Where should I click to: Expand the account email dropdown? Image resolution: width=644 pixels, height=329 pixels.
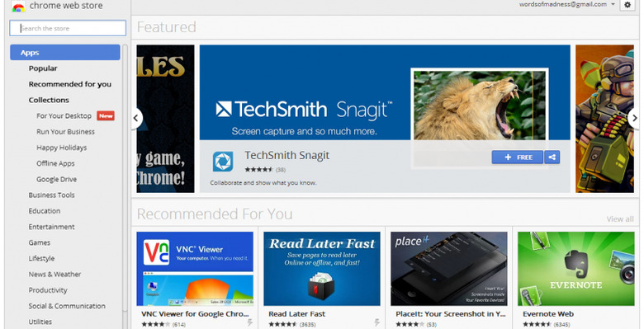(613, 4)
